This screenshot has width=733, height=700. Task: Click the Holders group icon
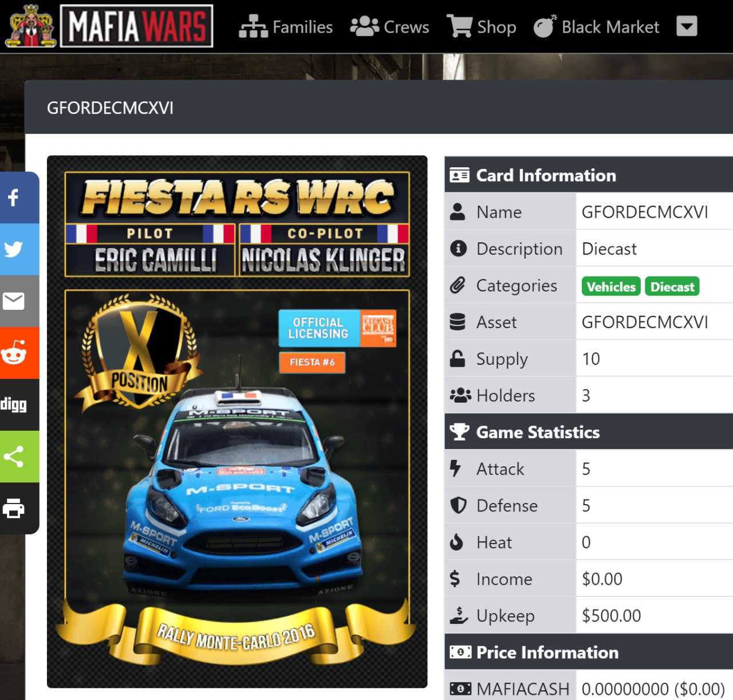click(460, 395)
